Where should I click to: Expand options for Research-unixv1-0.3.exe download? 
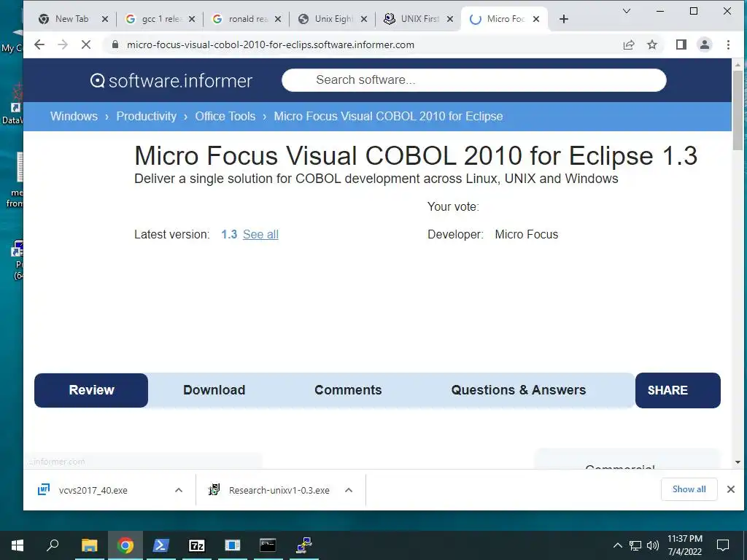pyautogui.click(x=349, y=490)
